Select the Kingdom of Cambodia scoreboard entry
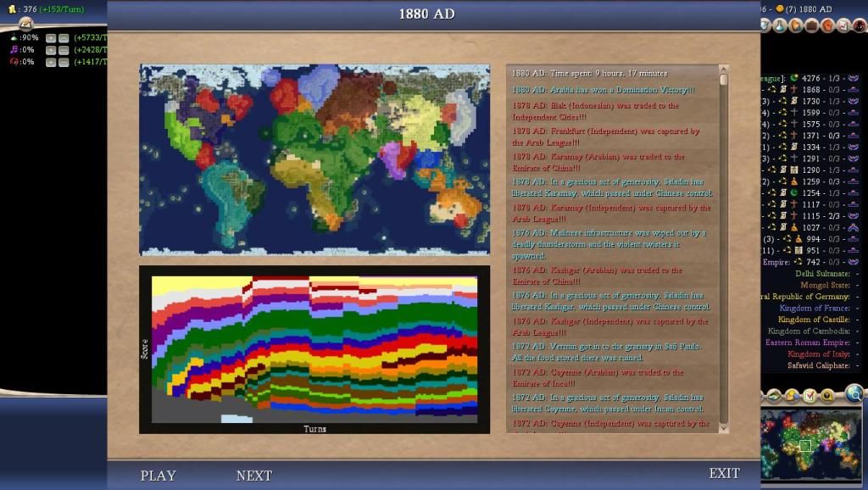The height and width of the screenshot is (490, 868). point(809,331)
